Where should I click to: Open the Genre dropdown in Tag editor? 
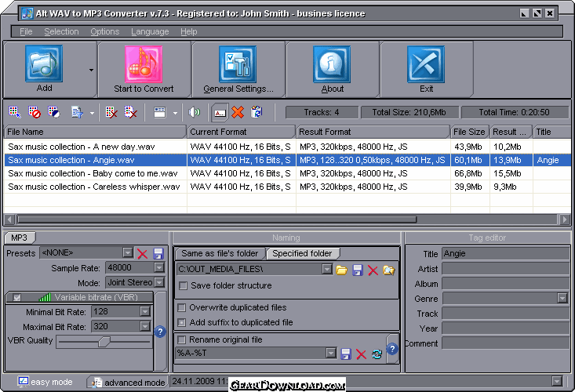[562, 298]
